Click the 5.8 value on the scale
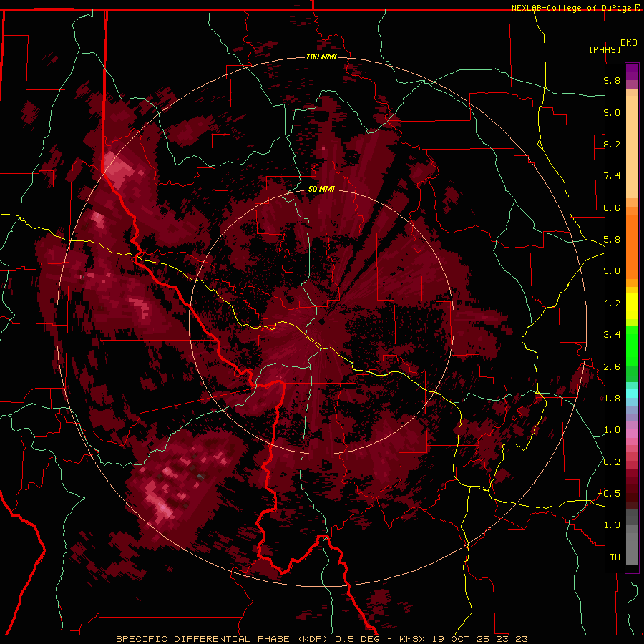The width and height of the screenshot is (644, 644). (x=612, y=240)
